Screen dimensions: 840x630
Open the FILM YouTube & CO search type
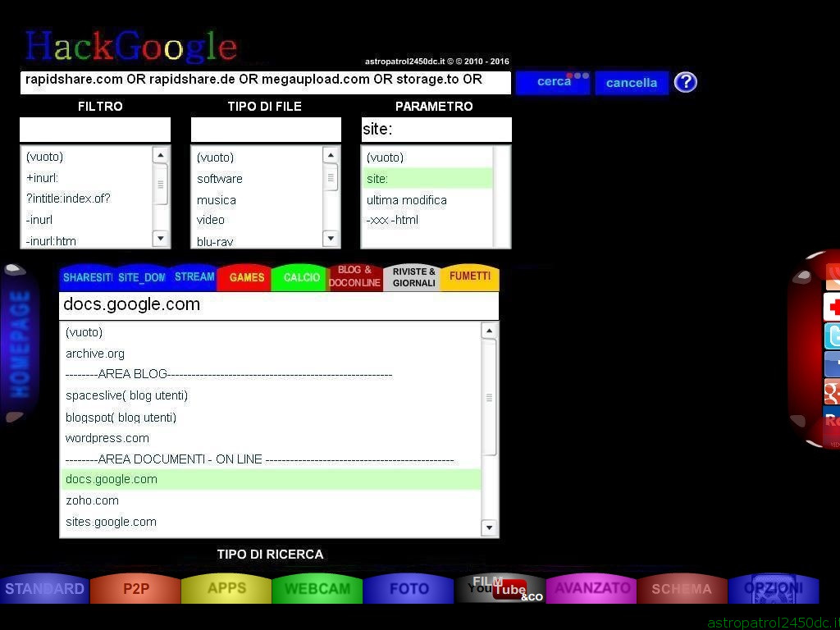[500, 589]
